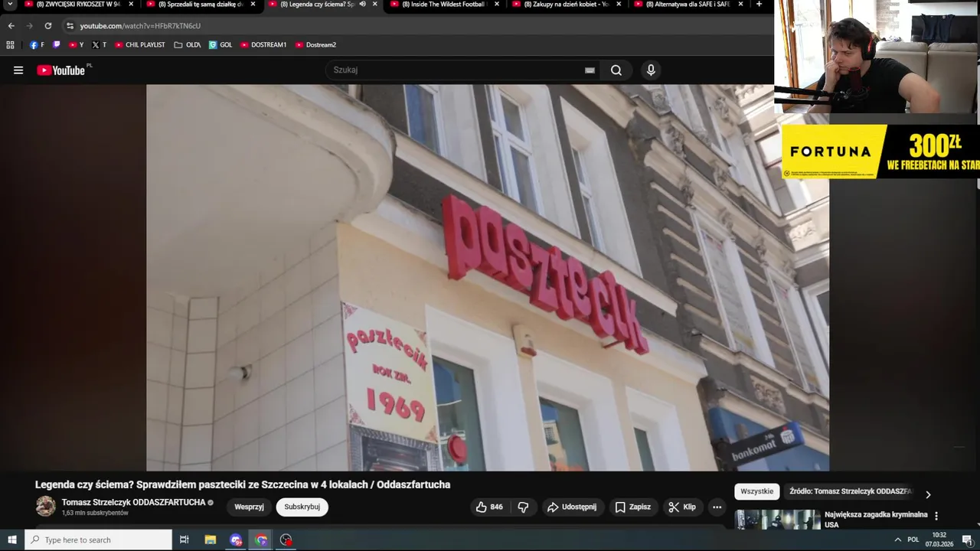Image resolution: width=980 pixels, height=551 pixels.
Task: Open the Windows Start menu
Action: tap(11, 540)
